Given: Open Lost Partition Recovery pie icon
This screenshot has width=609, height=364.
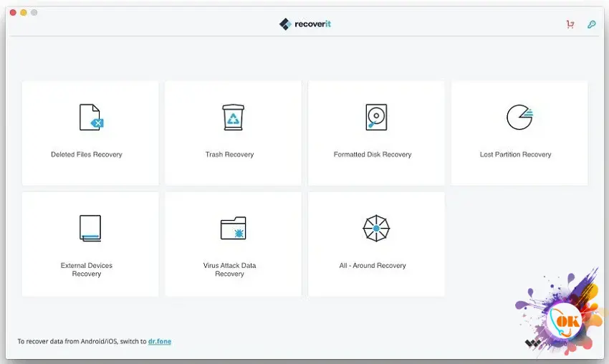Looking at the screenshot, I should pos(519,117).
